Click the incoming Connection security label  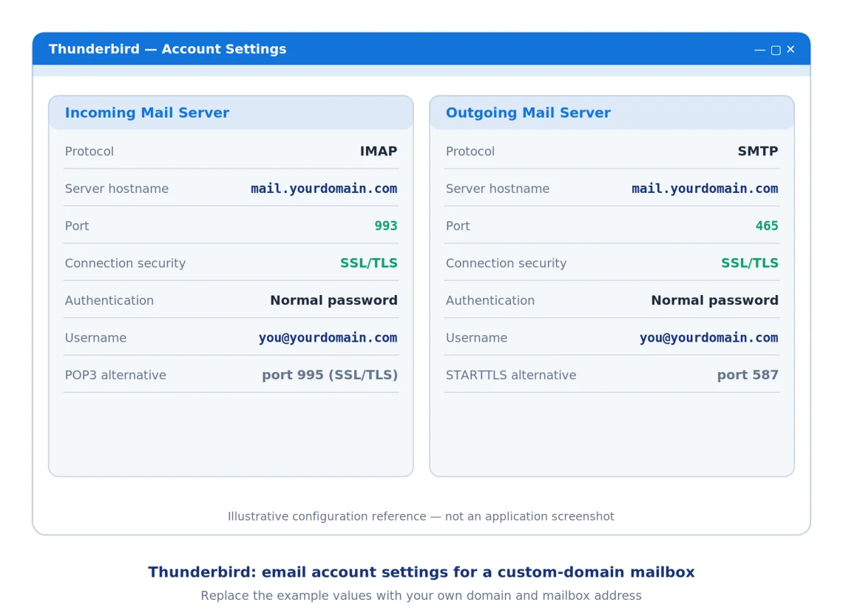[125, 263]
